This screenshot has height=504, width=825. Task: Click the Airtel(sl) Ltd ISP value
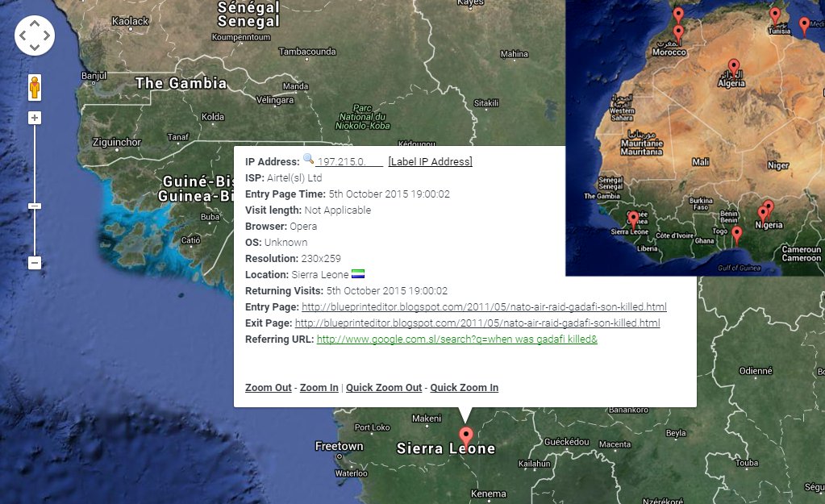pyautogui.click(x=294, y=178)
